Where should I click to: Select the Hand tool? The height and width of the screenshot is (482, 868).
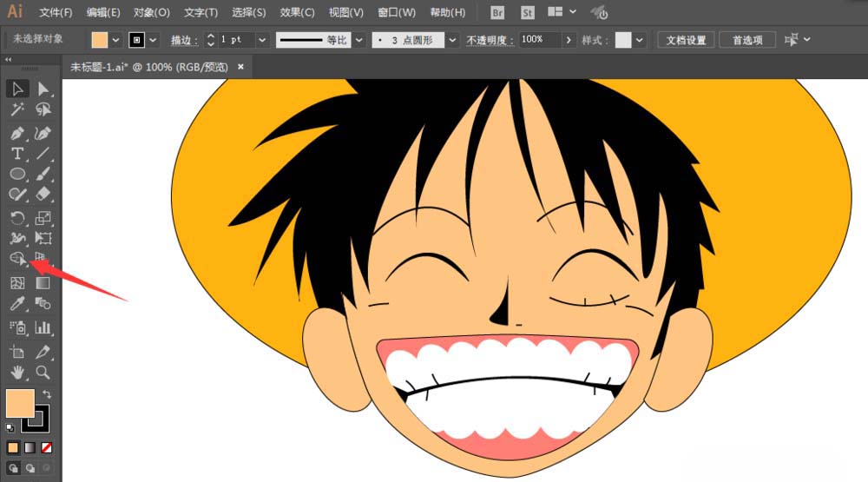click(17, 373)
